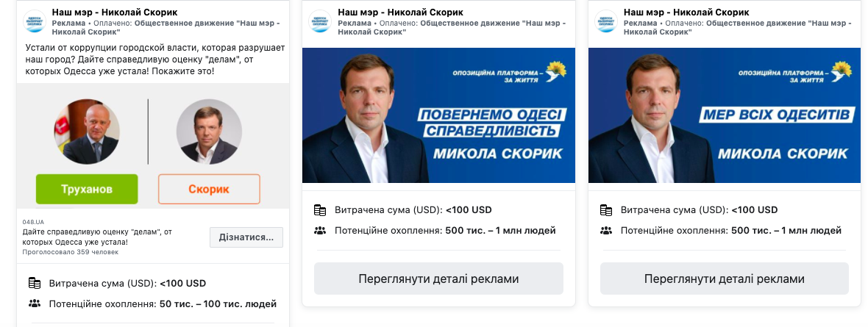Vote for Скорик with the orange-outlined button
This screenshot has height=327, width=868.
[x=209, y=189]
